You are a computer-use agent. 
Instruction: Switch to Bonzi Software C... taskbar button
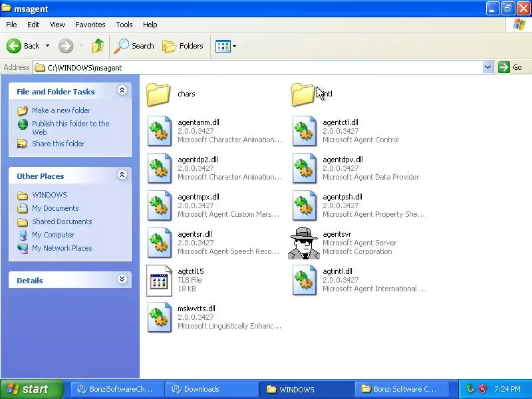coord(400,389)
